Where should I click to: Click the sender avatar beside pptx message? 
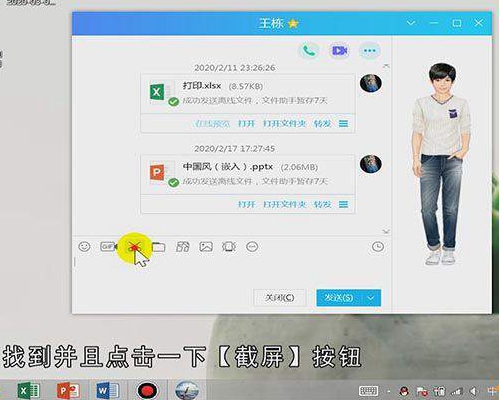click(x=371, y=164)
